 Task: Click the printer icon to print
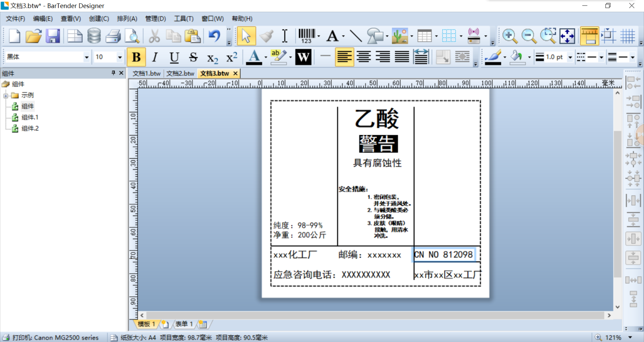113,36
